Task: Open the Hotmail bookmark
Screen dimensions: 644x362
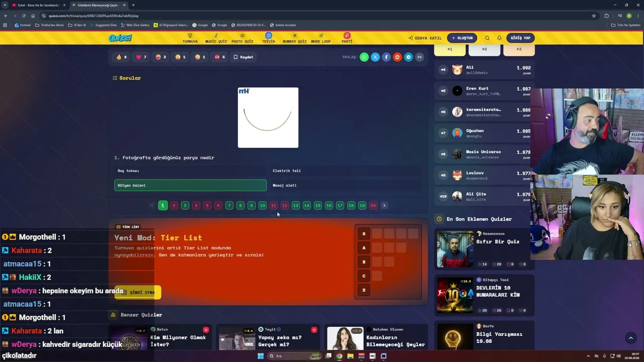Action: [x=23, y=25]
